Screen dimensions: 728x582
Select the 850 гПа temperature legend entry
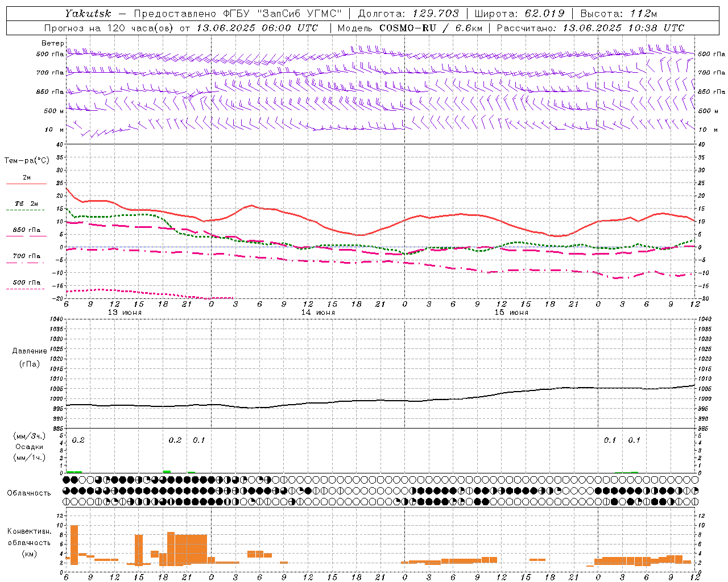coord(27,230)
